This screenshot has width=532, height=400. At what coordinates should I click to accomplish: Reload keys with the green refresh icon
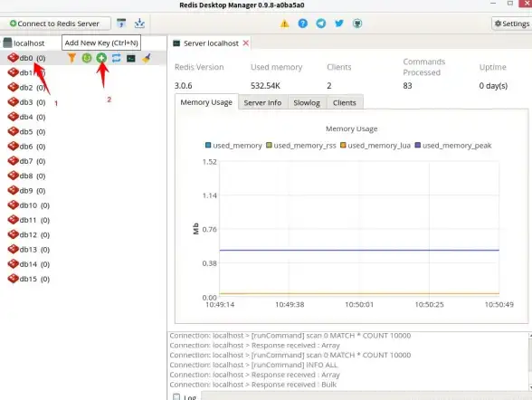click(x=87, y=58)
